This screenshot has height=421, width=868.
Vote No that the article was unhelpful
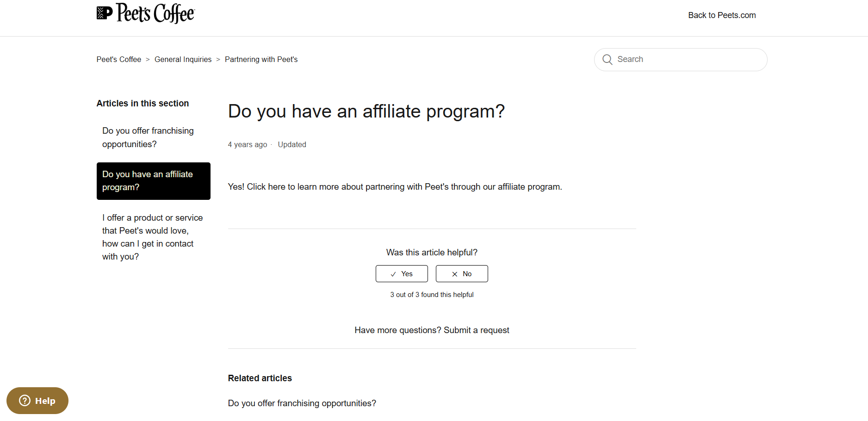click(461, 273)
